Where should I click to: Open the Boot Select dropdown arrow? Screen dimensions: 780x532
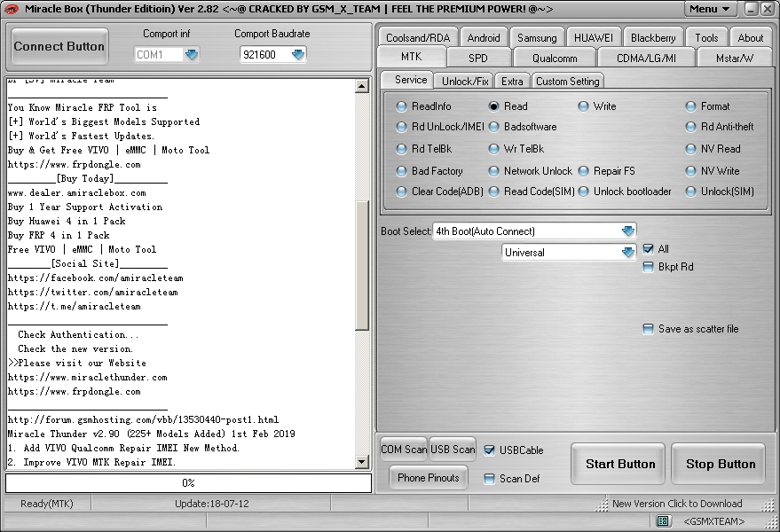628,231
